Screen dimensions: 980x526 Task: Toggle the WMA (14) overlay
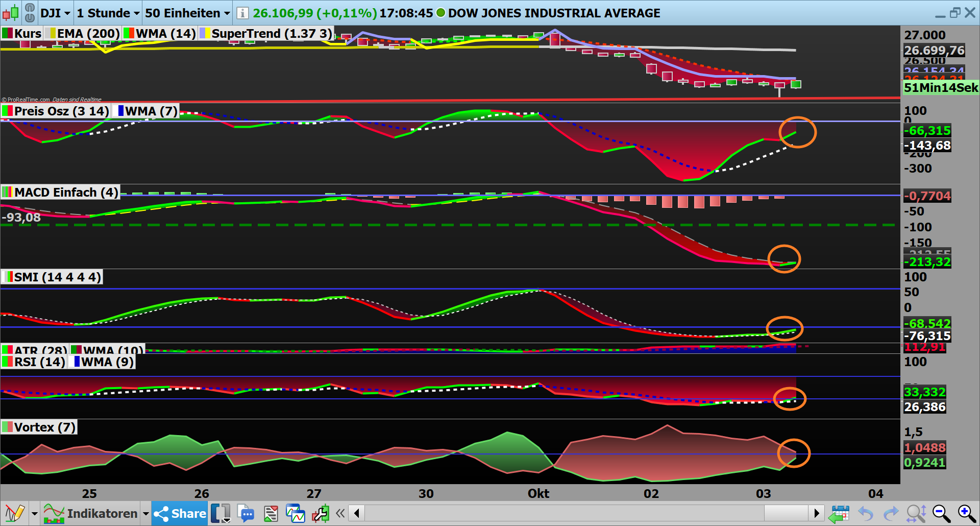(x=159, y=33)
